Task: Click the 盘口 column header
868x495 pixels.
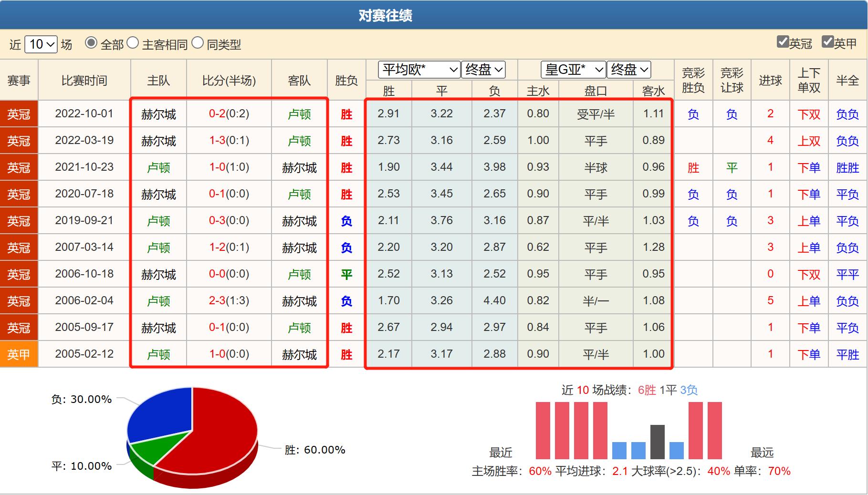Action: pos(596,90)
